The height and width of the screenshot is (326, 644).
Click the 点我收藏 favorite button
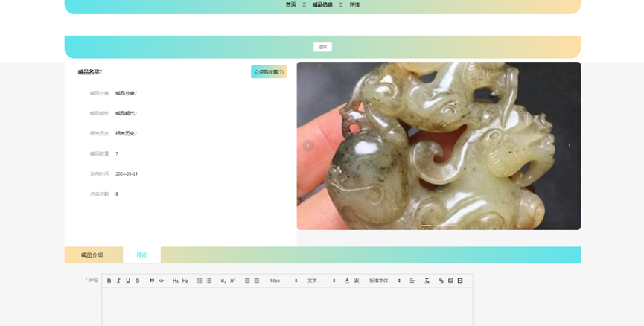[x=269, y=72]
